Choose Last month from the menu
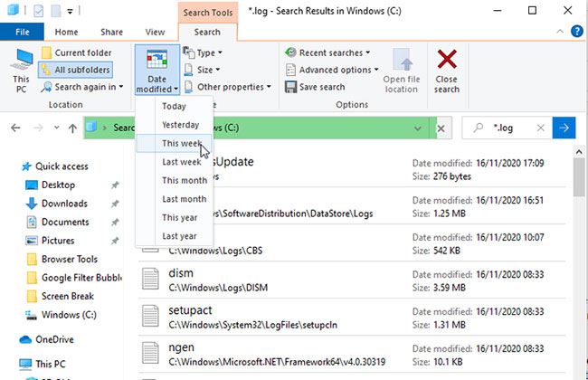 (174, 199)
